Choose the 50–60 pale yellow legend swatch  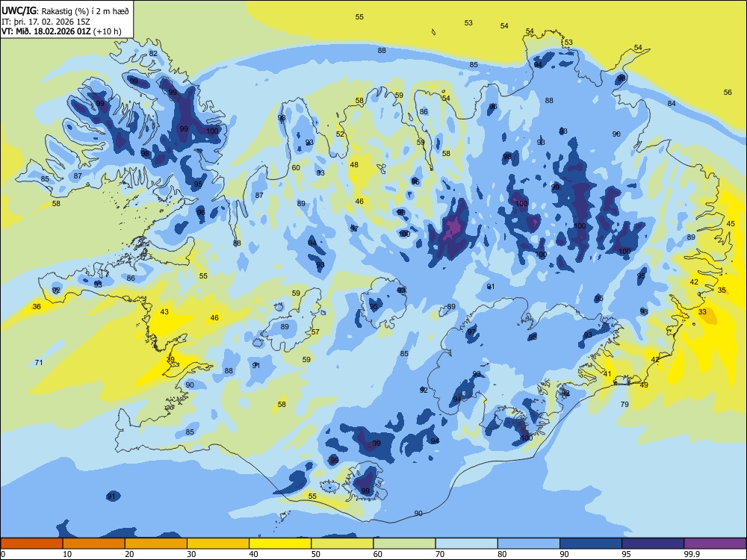coord(342,544)
